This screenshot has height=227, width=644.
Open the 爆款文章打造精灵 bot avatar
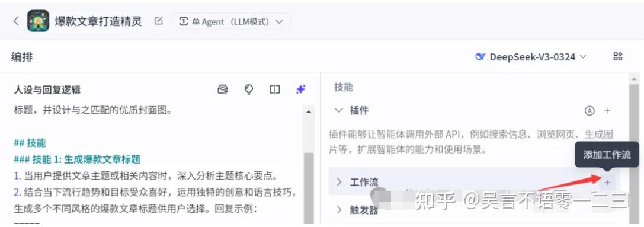click(x=38, y=21)
